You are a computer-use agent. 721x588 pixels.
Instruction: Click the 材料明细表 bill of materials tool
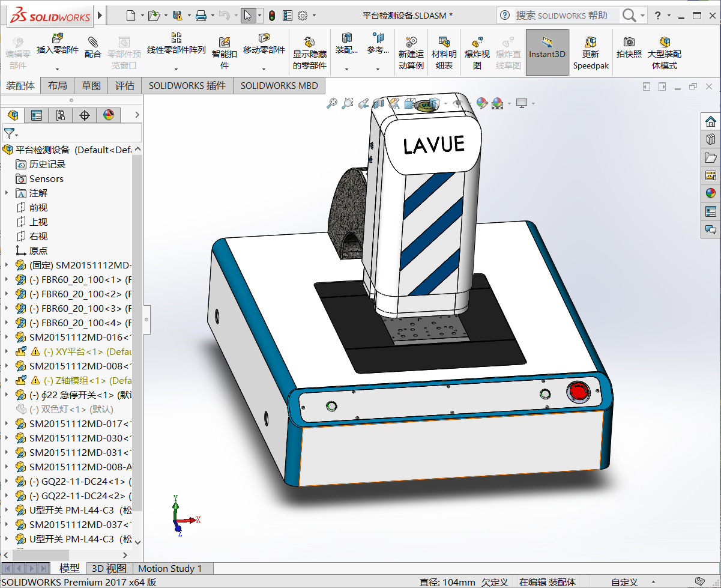pos(444,53)
